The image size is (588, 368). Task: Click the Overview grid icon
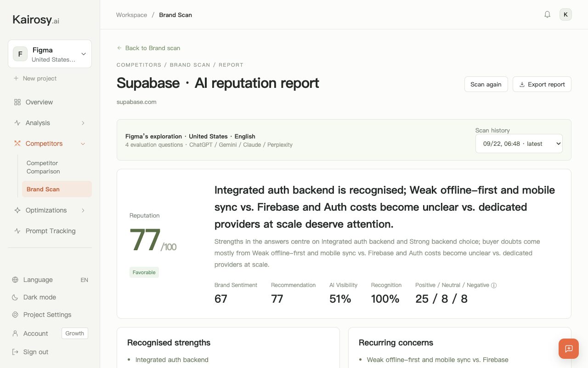(17, 102)
